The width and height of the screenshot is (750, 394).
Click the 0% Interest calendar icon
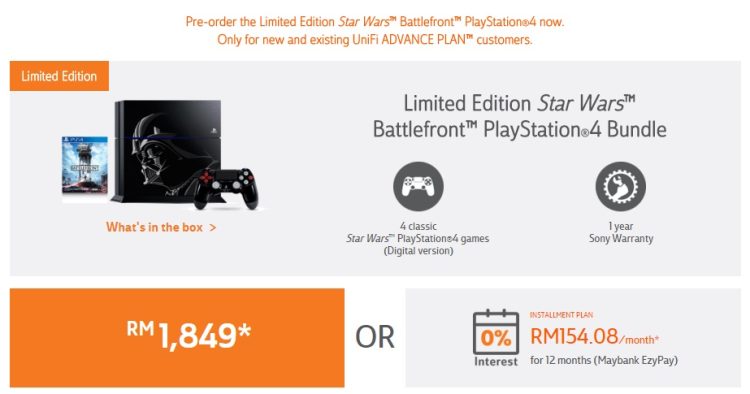pos(496,332)
